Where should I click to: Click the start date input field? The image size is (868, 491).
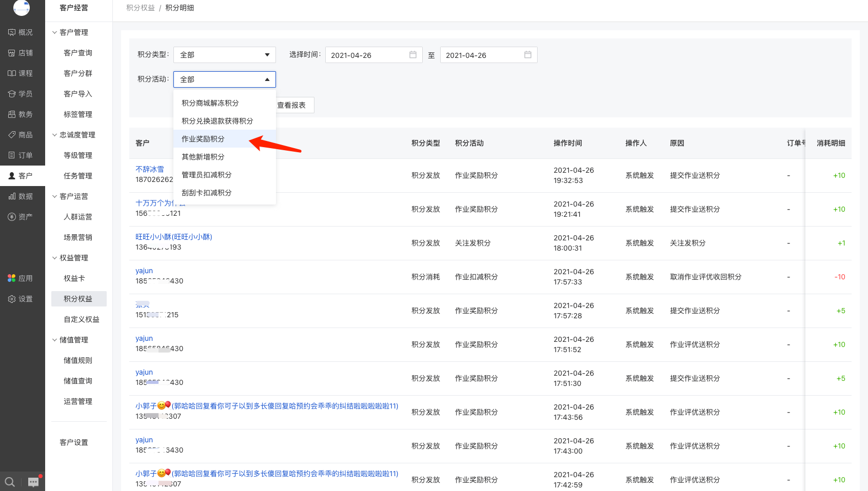click(x=374, y=55)
